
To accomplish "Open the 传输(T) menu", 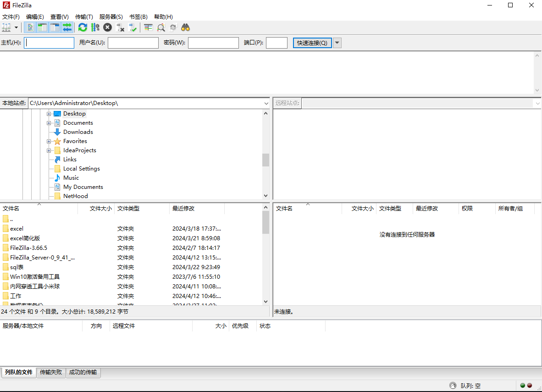I will coord(84,17).
